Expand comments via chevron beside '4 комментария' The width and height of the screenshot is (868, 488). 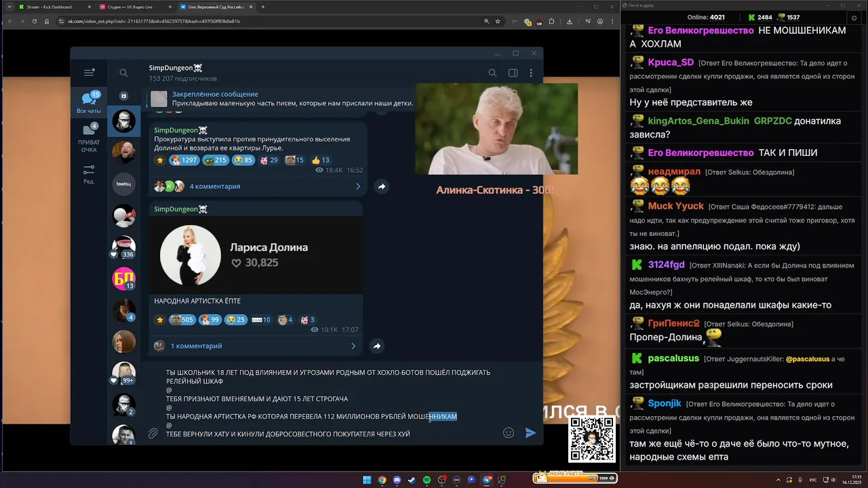point(358,186)
